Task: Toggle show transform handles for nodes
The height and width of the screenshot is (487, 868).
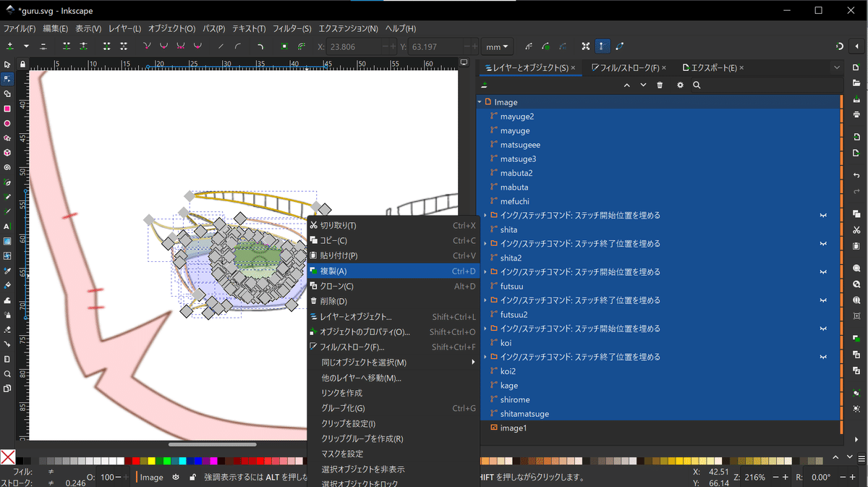Action: (585, 46)
